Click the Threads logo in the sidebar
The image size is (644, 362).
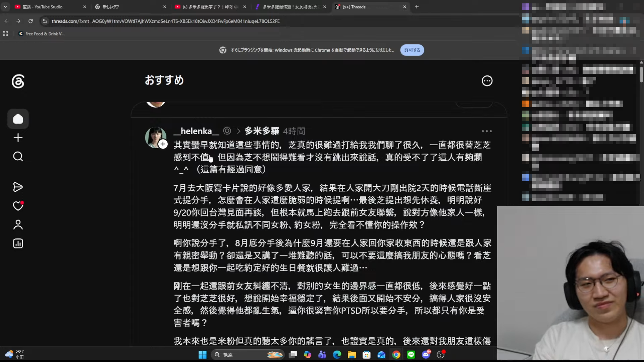point(18,81)
